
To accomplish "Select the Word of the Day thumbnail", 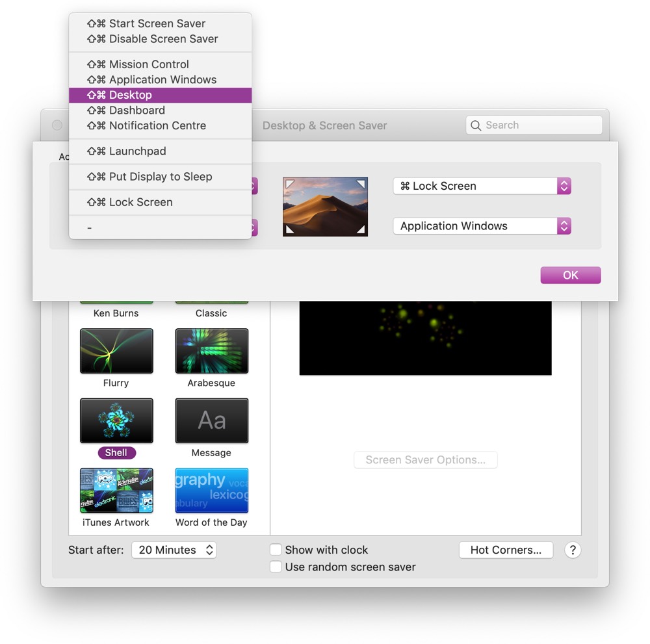I will pyautogui.click(x=212, y=490).
